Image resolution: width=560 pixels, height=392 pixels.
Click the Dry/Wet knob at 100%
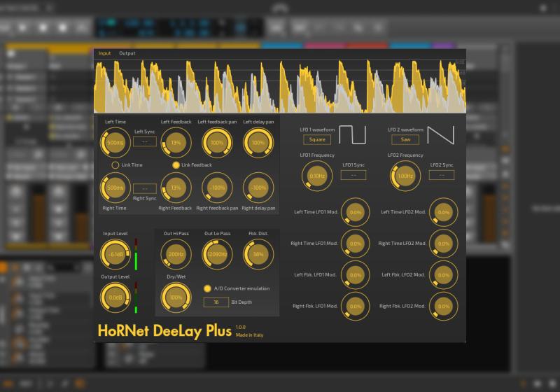click(176, 297)
